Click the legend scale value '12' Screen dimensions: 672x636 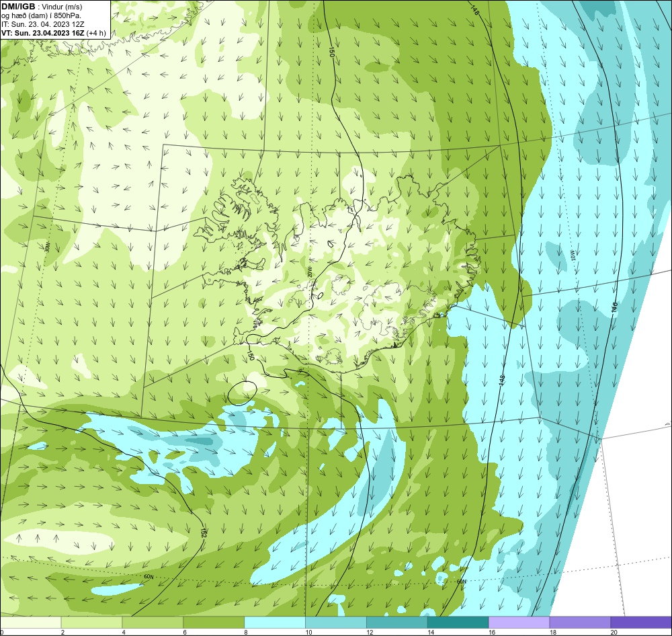tap(370, 632)
